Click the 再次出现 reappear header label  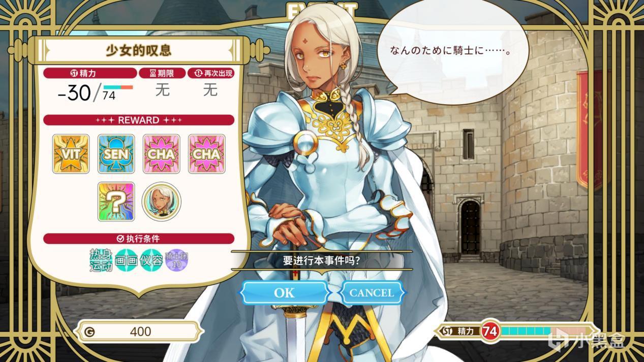coord(210,74)
